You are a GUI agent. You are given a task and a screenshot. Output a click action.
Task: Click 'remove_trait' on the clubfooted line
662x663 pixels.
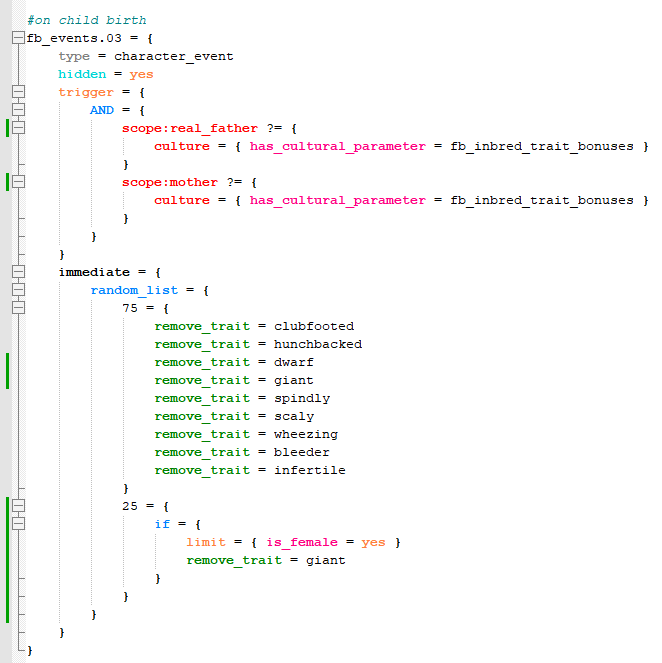[x=202, y=326]
